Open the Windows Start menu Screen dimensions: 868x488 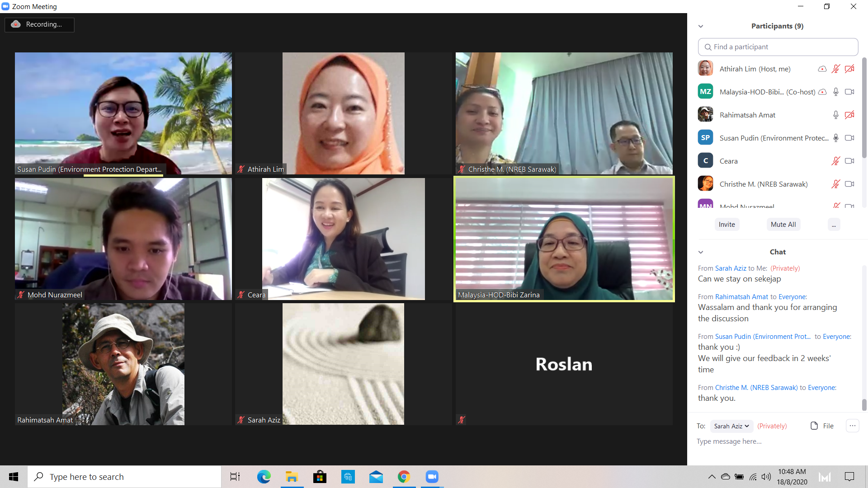[x=14, y=477]
